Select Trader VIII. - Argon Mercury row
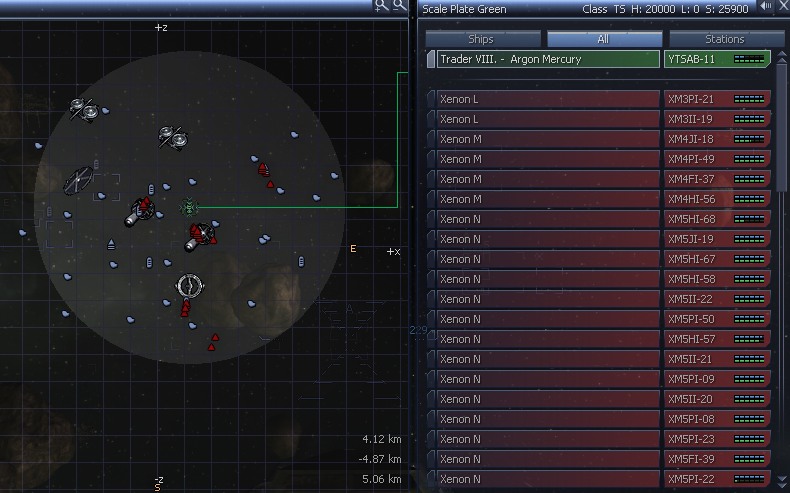 pos(548,59)
